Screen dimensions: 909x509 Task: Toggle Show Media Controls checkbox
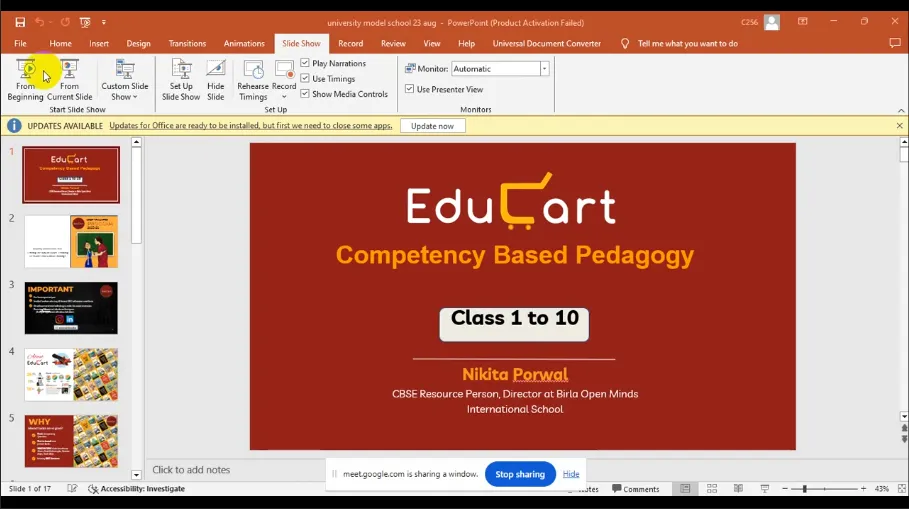305,93
